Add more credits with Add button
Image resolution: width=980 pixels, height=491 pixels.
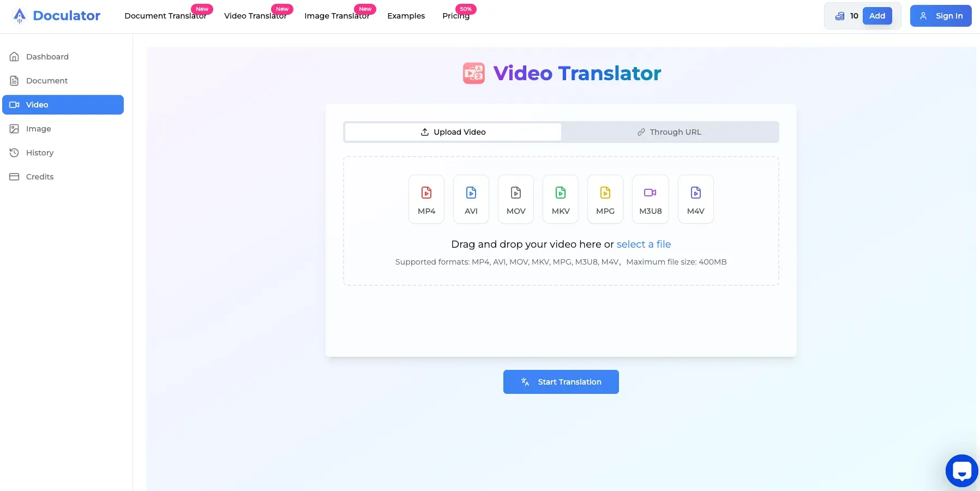coord(877,16)
